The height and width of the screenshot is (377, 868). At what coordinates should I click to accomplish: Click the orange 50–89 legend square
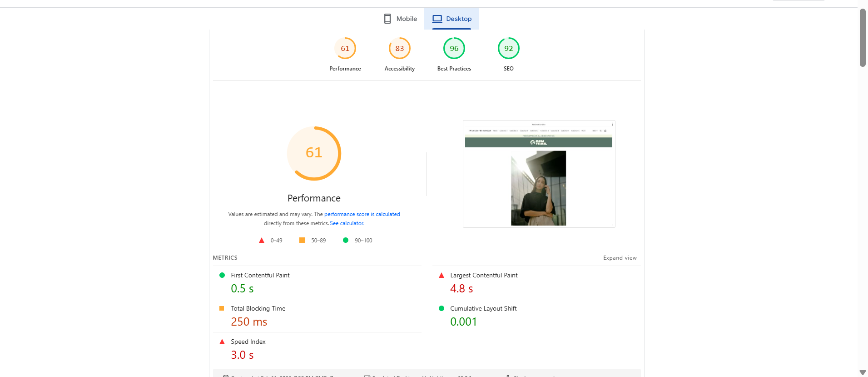pos(302,240)
